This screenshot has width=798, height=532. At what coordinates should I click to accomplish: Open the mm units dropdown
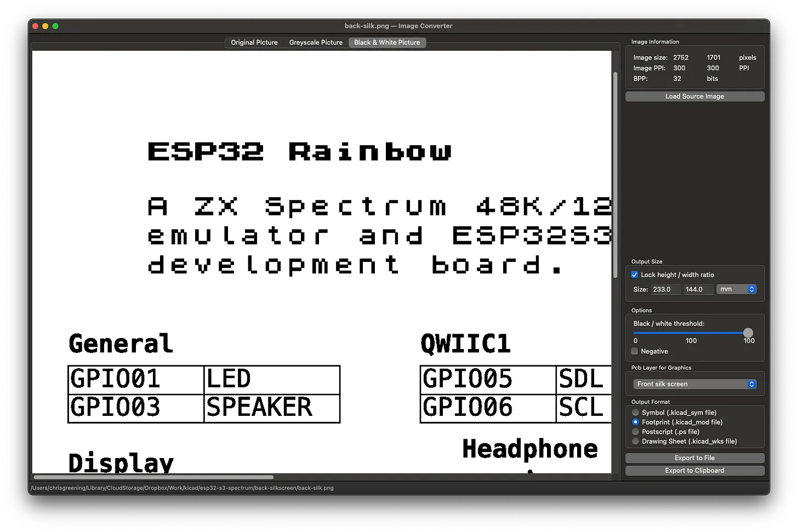(x=737, y=289)
